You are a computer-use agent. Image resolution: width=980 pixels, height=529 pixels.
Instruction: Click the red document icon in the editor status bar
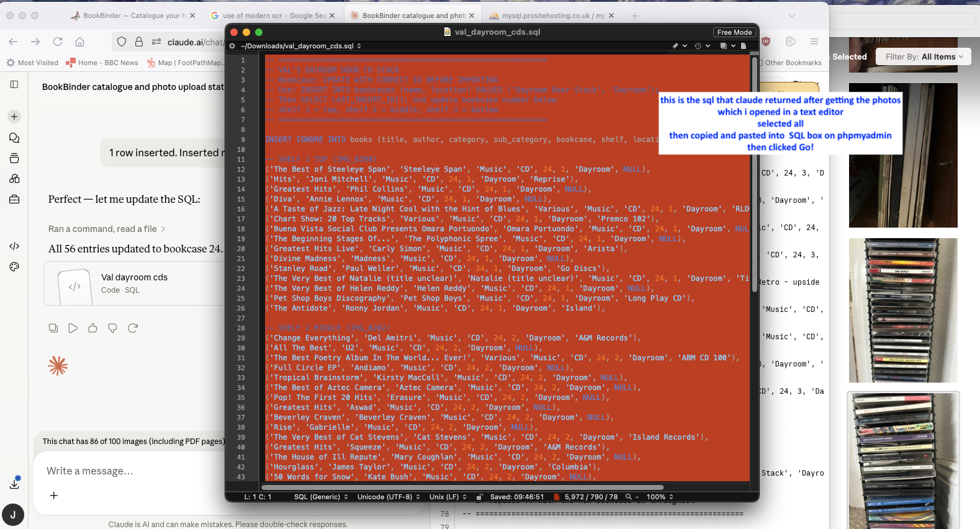[x=557, y=497]
